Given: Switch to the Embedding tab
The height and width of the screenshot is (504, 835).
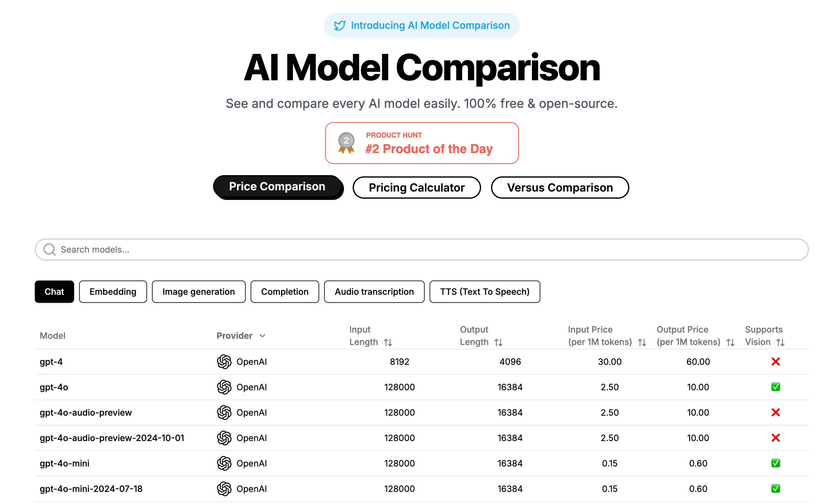Looking at the screenshot, I should (x=113, y=292).
